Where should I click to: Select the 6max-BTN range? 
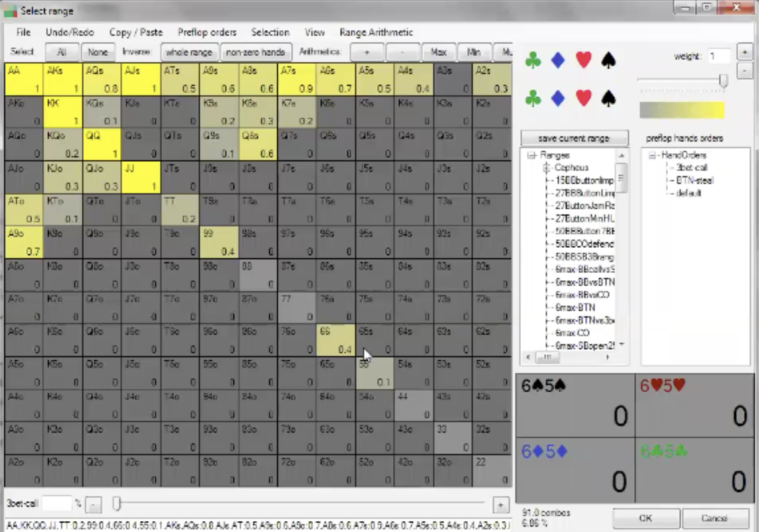coord(575,308)
